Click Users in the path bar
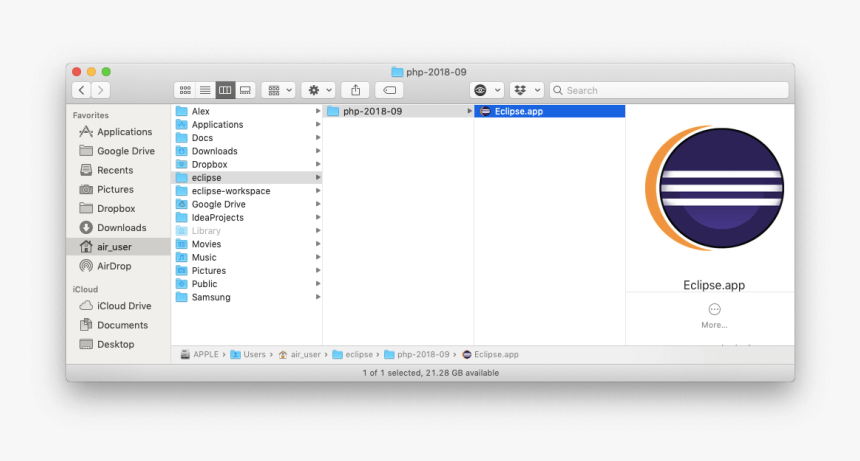Screen dimensions: 860x461 click(248, 355)
